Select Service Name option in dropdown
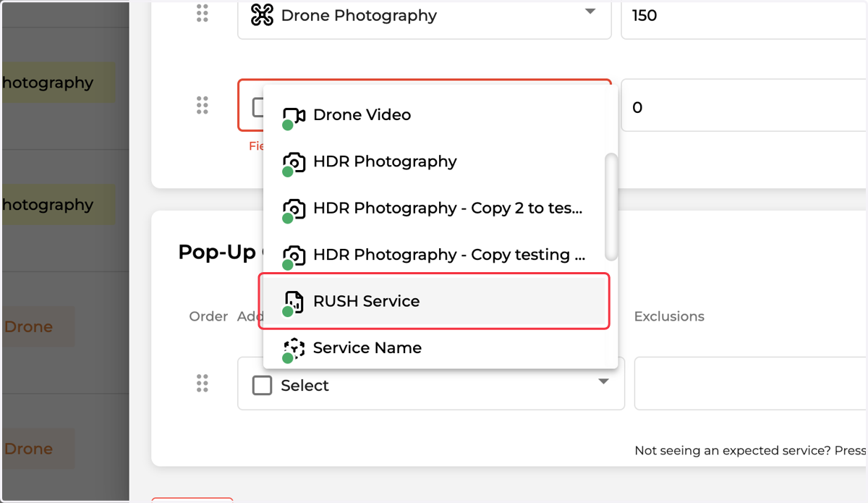This screenshot has height=503, width=868. coord(441,348)
